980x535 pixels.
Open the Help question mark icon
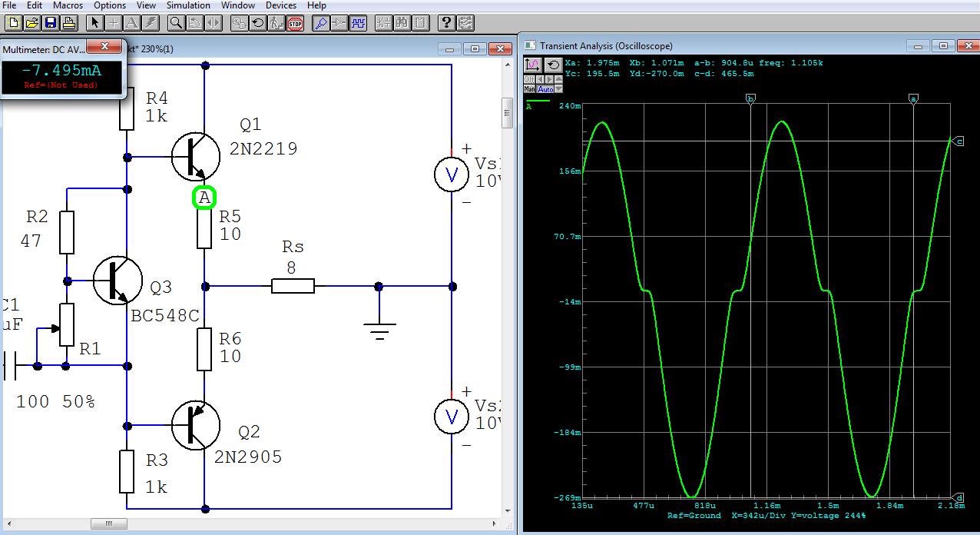click(x=445, y=23)
